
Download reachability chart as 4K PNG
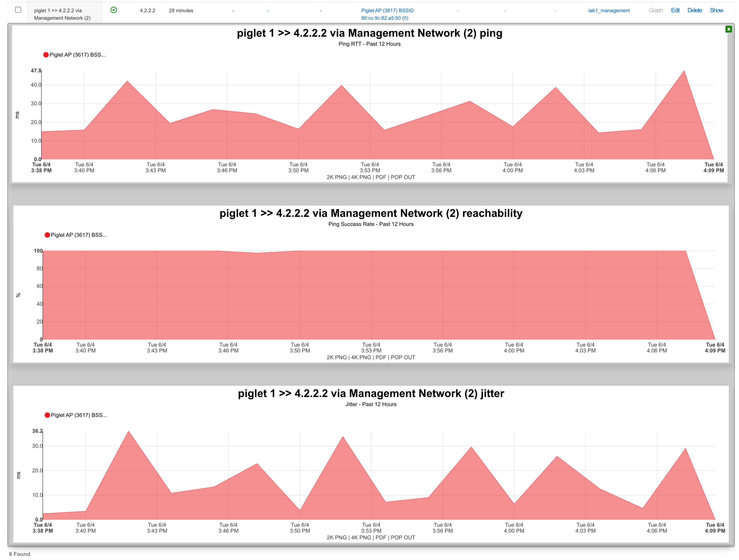click(361, 357)
